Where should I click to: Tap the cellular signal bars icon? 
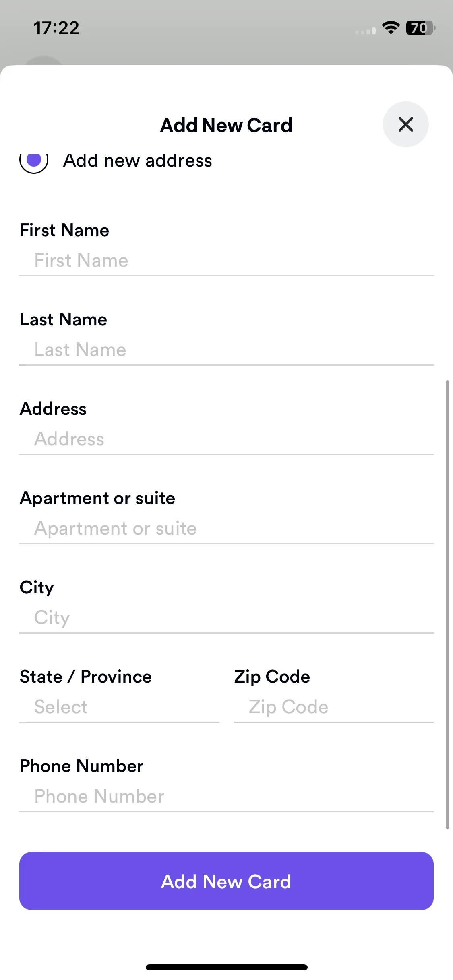point(366,31)
